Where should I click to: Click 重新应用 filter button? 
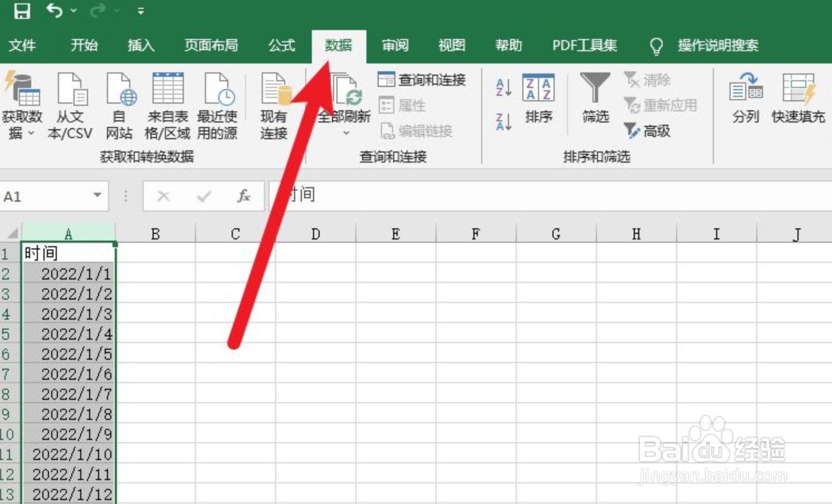pos(660,105)
